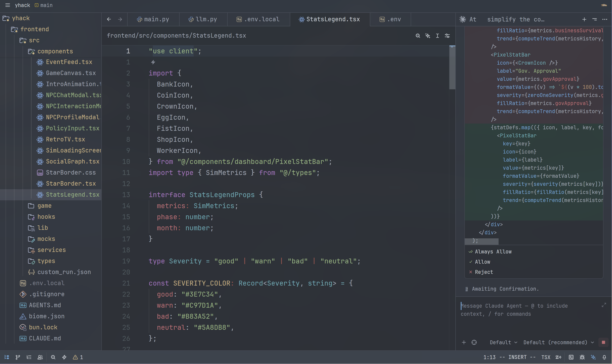
Task: Toggle the agent panel sparkle icon
Action: coord(593,357)
